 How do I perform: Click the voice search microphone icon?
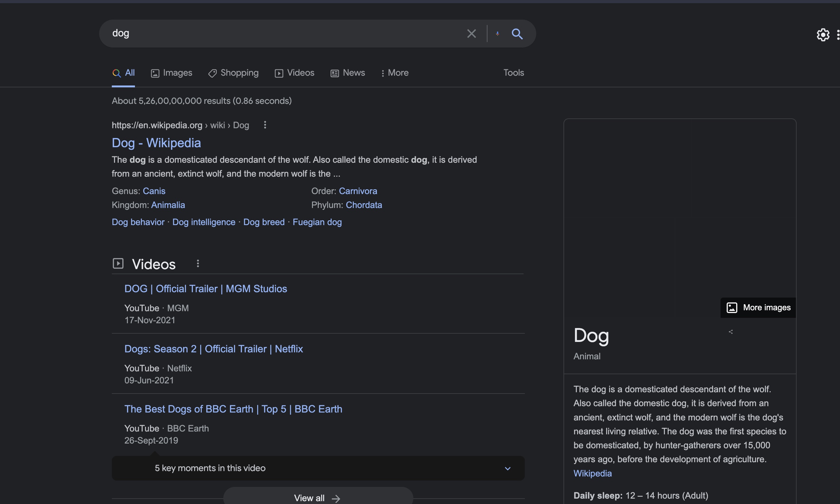click(x=498, y=34)
